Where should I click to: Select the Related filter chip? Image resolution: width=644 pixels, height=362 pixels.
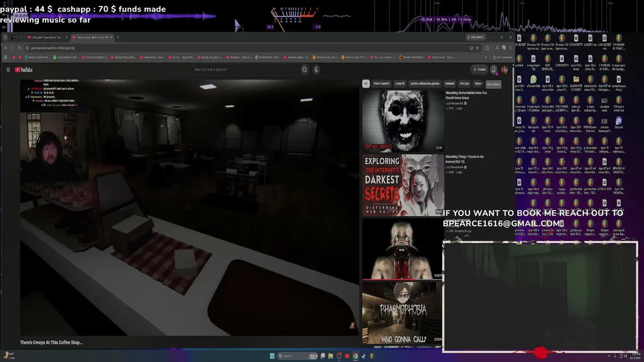pyautogui.click(x=449, y=83)
